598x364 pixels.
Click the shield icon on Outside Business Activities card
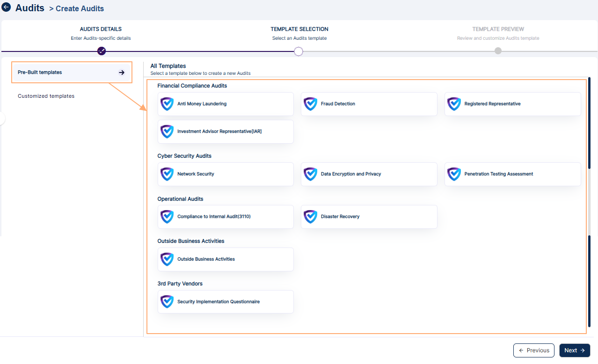tap(167, 259)
